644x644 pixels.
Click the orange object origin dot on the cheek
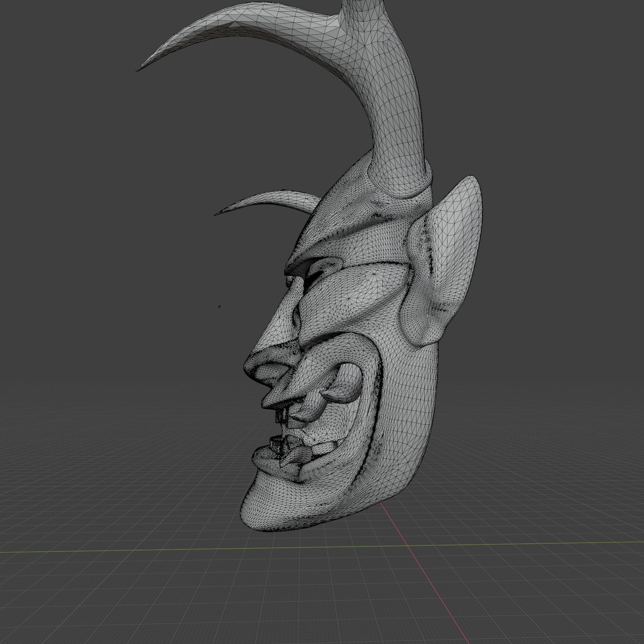[x=404, y=415]
